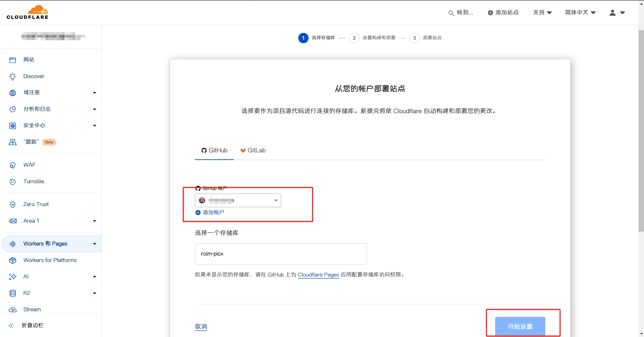Expand the AI sidebar section
This screenshot has height=337, width=644.
pos(94,277)
